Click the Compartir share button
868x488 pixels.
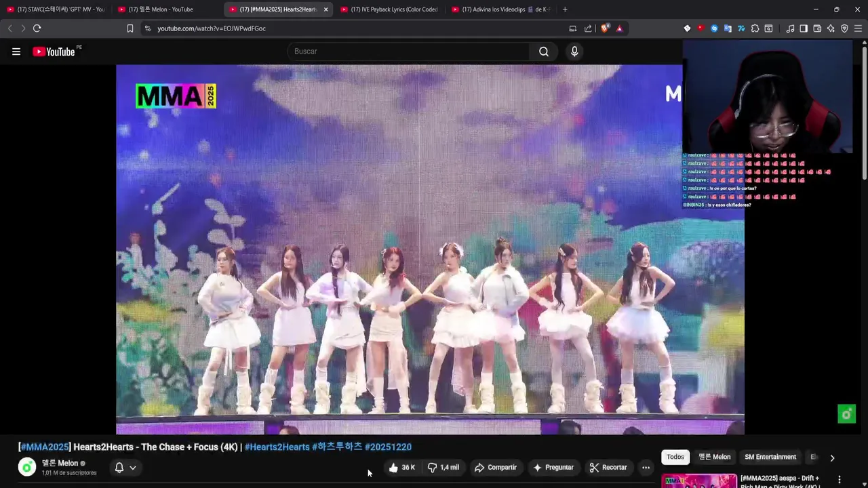[496, 468]
